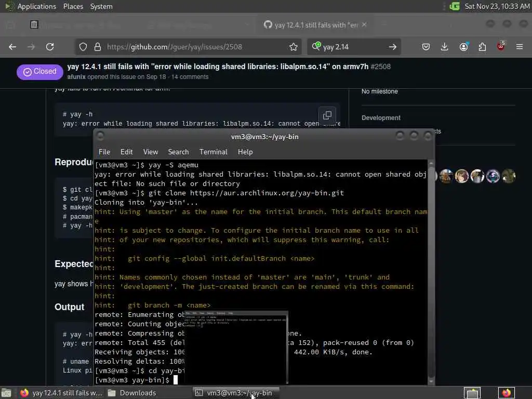This screenshot has height=399, width=532.
Task: Reload the GitHub issue page
Action: [x=50, y=47]
